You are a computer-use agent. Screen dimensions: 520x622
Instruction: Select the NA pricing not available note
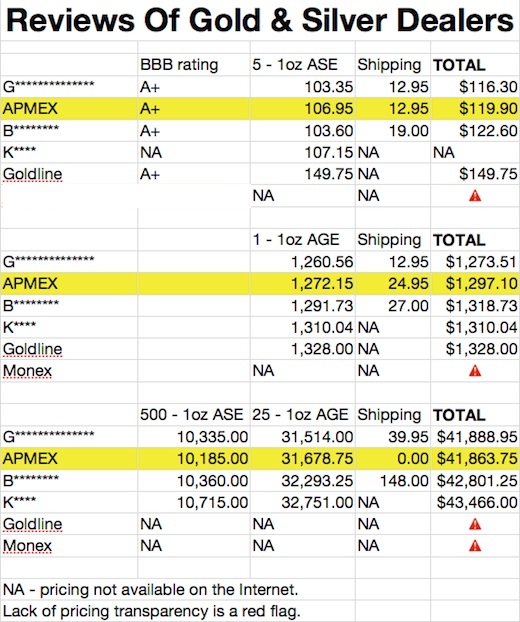pyautogui.click(x=150, y=589)
